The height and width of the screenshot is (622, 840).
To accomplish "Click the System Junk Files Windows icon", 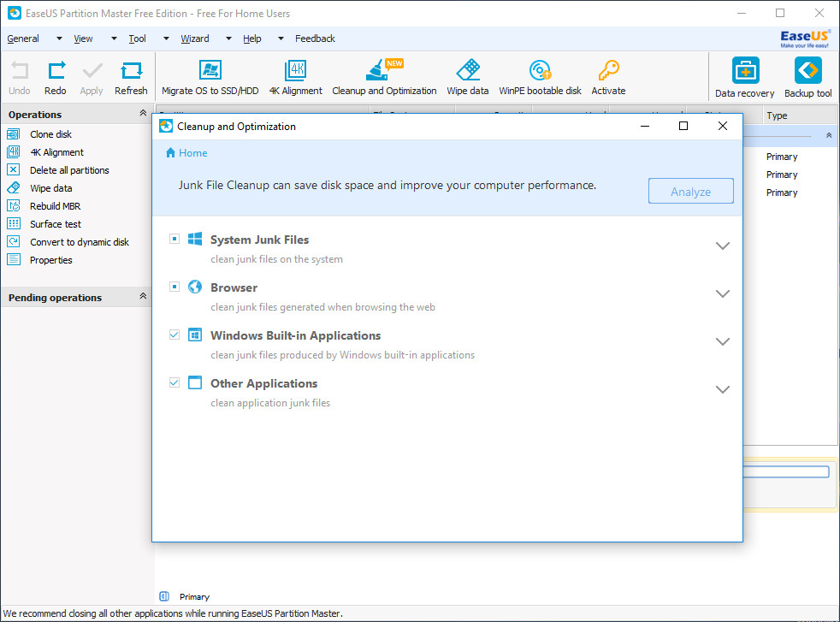I will tap(195, 239).
